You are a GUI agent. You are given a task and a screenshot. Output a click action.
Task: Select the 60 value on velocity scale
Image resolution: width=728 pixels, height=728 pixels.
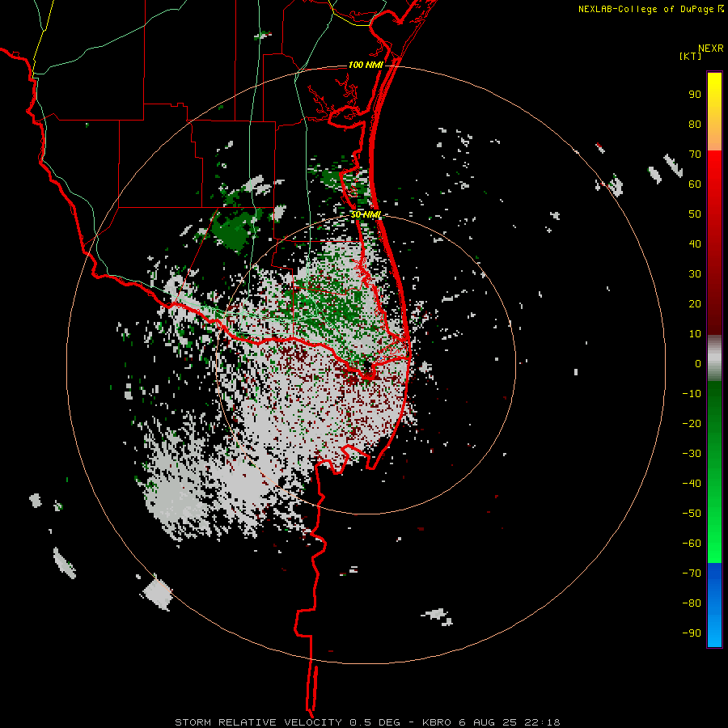click(695, 184)
